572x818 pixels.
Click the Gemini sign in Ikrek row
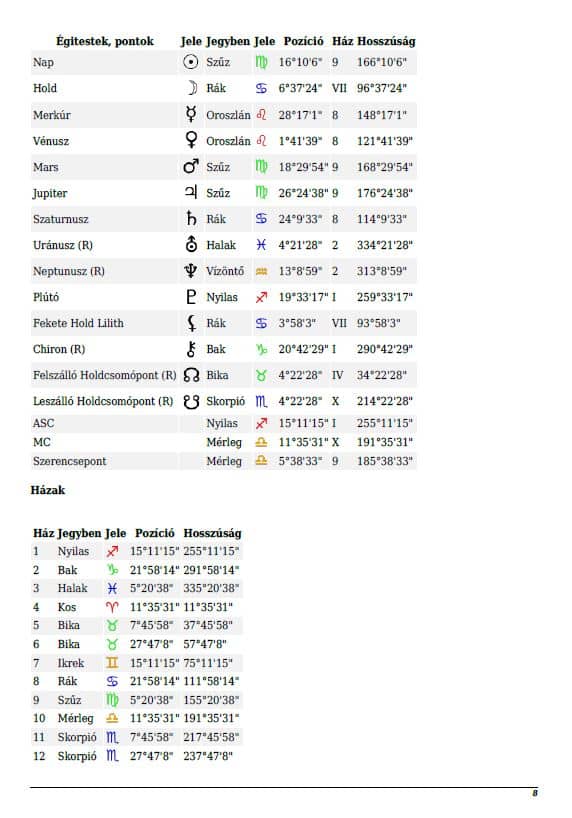(x=112, y=663)
